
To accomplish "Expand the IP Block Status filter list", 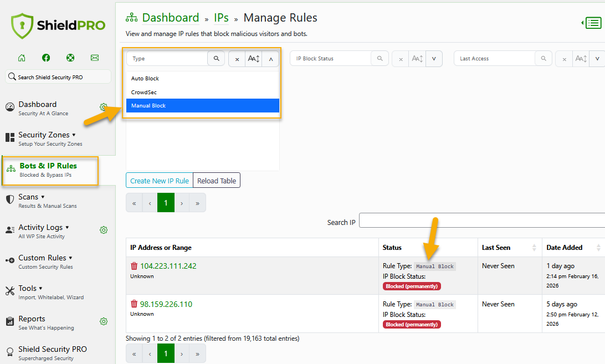I will click(x=434, y=59).
